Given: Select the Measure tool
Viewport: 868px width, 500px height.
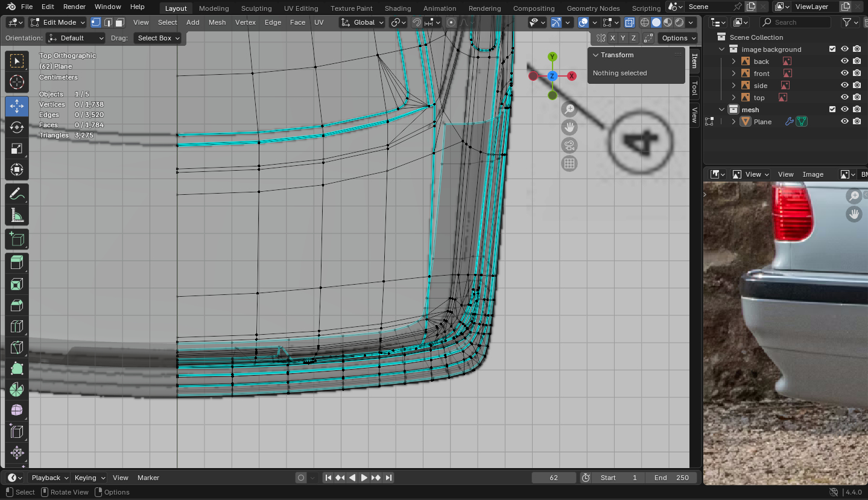Looking at the screenshot, I should pos(17,216).
